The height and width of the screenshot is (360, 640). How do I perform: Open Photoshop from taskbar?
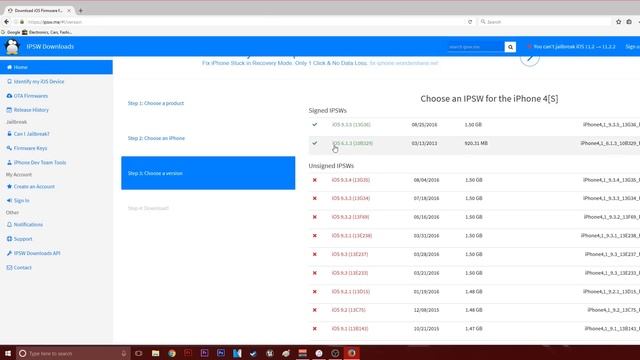[221, 353]
